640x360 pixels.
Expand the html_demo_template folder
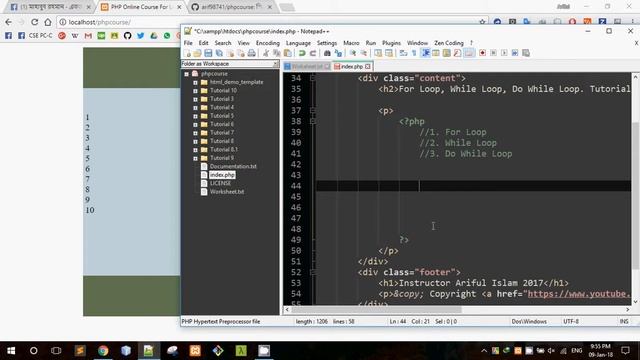coord(195,82)
